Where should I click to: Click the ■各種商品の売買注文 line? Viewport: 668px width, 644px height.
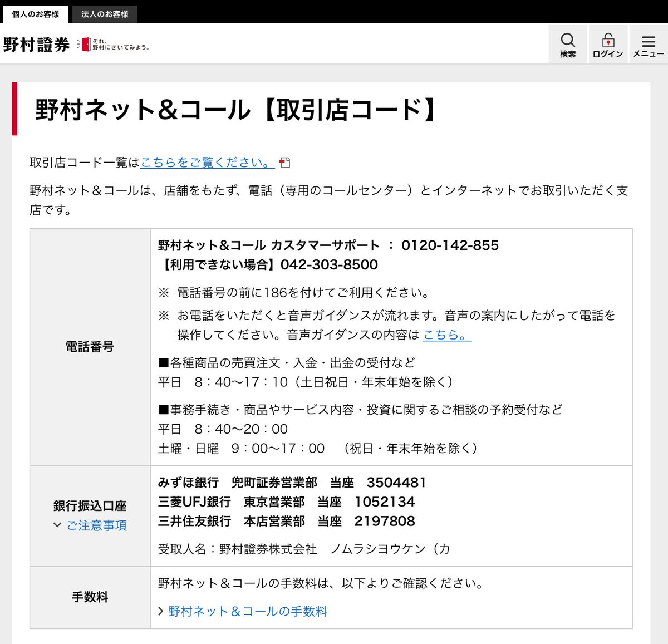coord(287,363)
